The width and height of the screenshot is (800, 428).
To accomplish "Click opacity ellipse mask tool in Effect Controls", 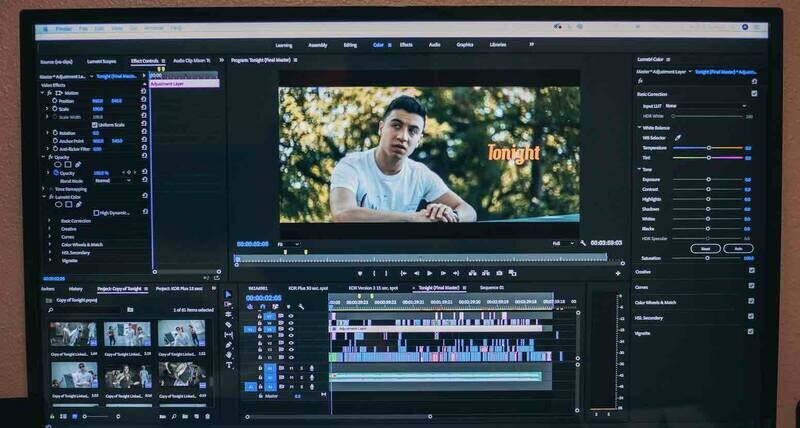I will pos(58,165).
